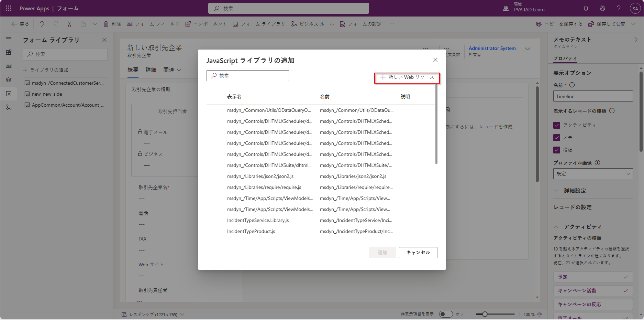Viewport: 644px width, 320px height.
Task: Select the JS form libraries icon in left rail
Action: [9, 94]
